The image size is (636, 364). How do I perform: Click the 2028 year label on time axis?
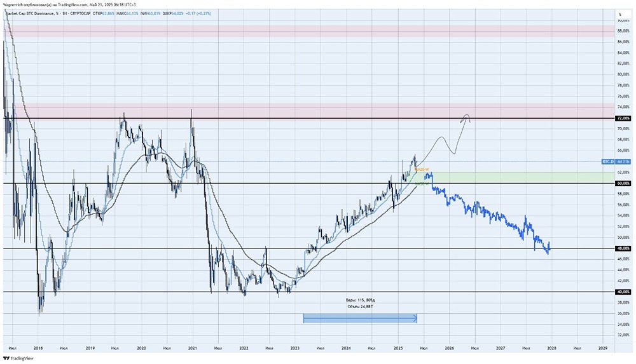[551, 348]
